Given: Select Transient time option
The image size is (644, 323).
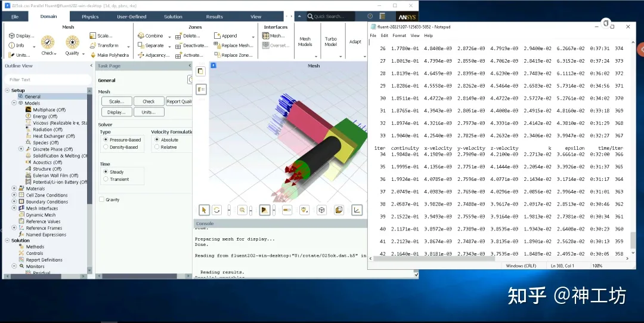Looking at the screenshot, I should tap(106, 179).
